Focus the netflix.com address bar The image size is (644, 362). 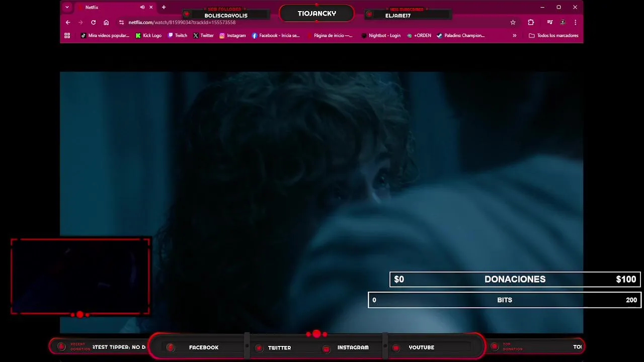[317, 23]
